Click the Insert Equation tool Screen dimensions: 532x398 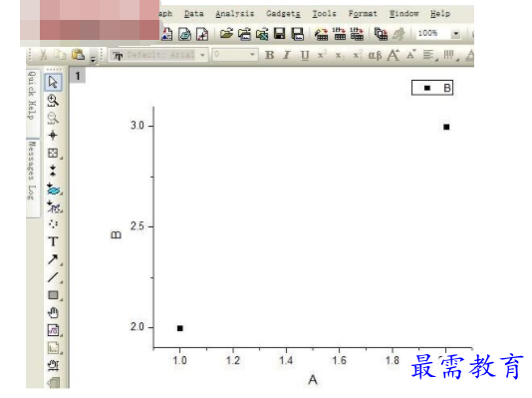(53, 330)
